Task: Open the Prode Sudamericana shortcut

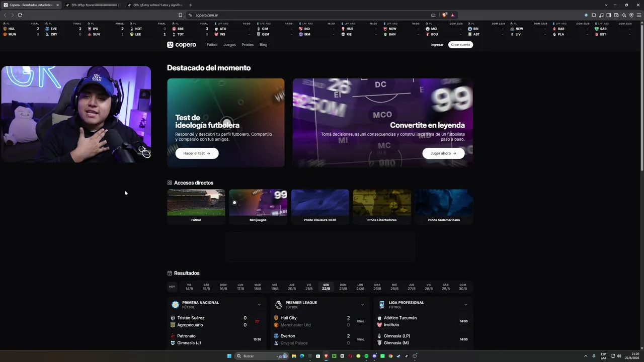Action: click(x=444, y=206)
